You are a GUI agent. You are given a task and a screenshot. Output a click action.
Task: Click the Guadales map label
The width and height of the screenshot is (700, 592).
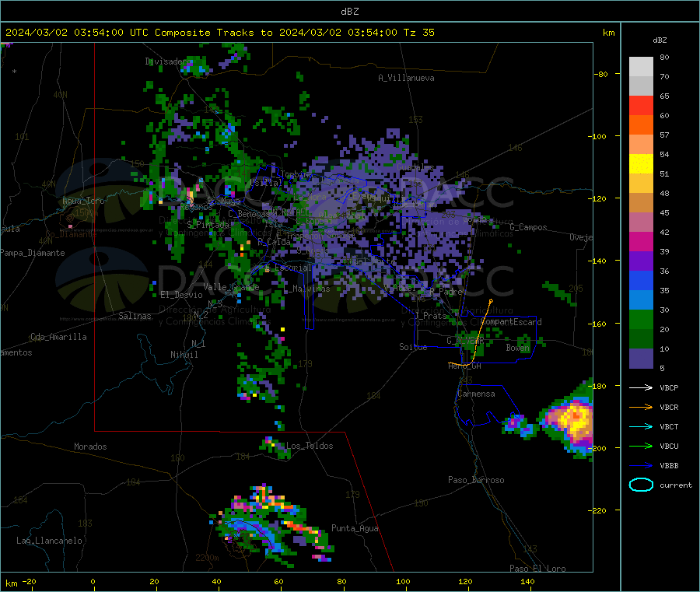pos(415,167)
